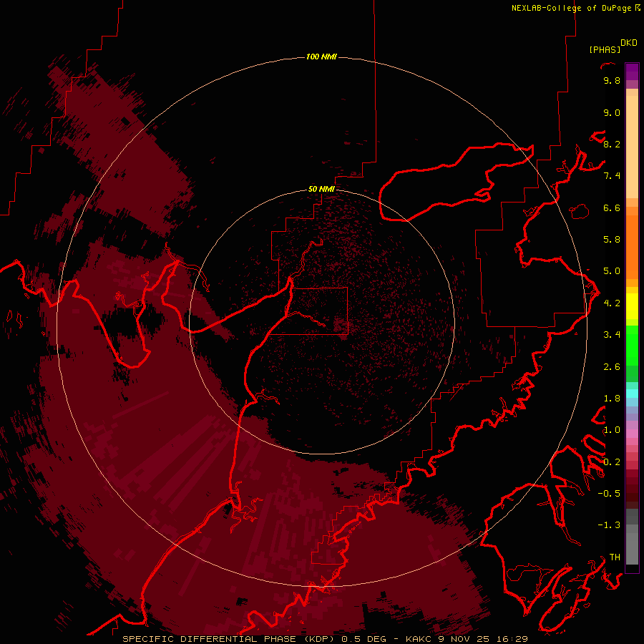Image resolution: width=644 pixels, height=644 pixels.
Task: Click the 9 NOV 25 date text
Action: pyautogui.click(x=464, y=639)
